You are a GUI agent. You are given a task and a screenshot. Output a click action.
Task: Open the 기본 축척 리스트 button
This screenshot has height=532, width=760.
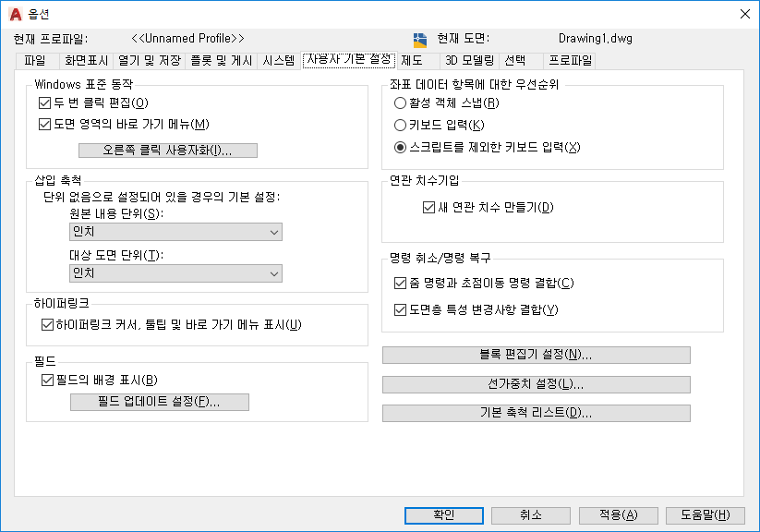537,413
